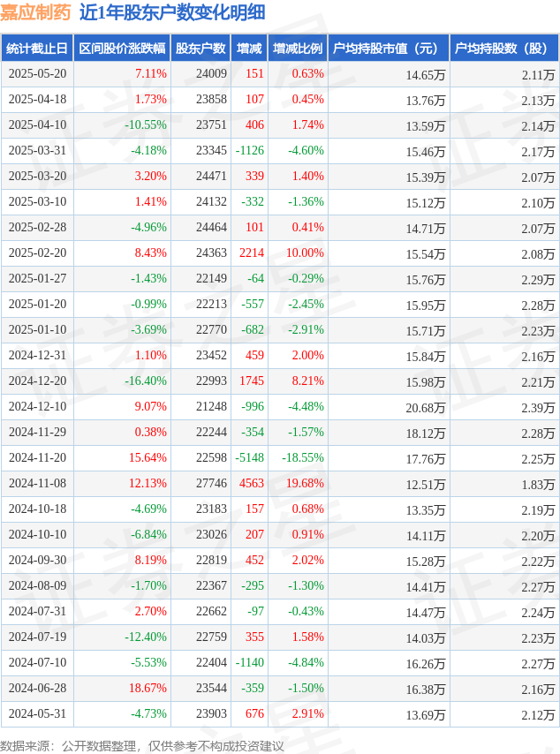Click the 7.11% price change cell
This screenshot has width=560, height=754.
151,74
